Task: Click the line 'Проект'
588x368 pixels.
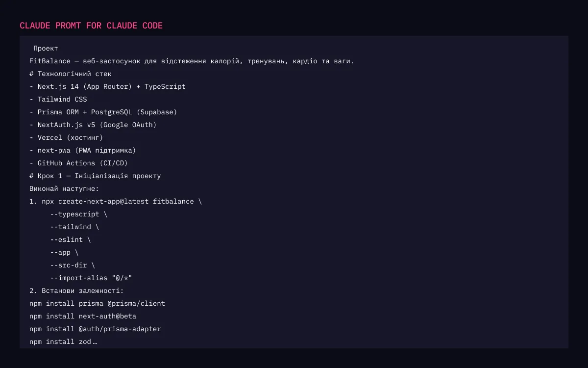Action: 46,48
